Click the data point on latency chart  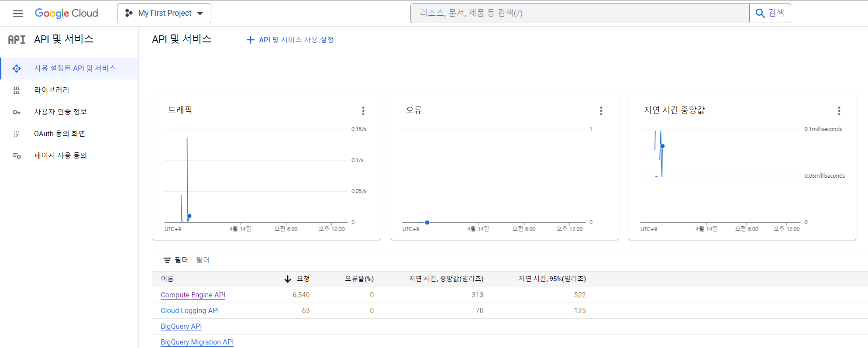[662, 146]
